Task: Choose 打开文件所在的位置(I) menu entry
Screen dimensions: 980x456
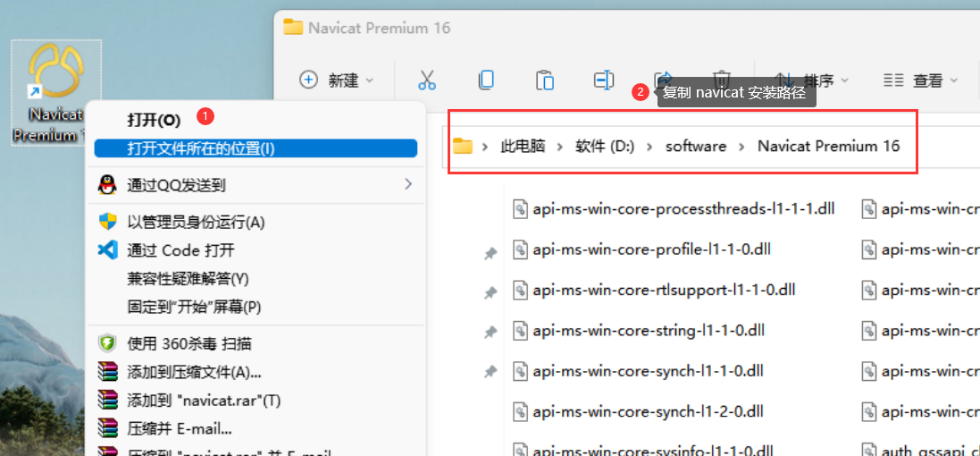Action: click(255, 148)
